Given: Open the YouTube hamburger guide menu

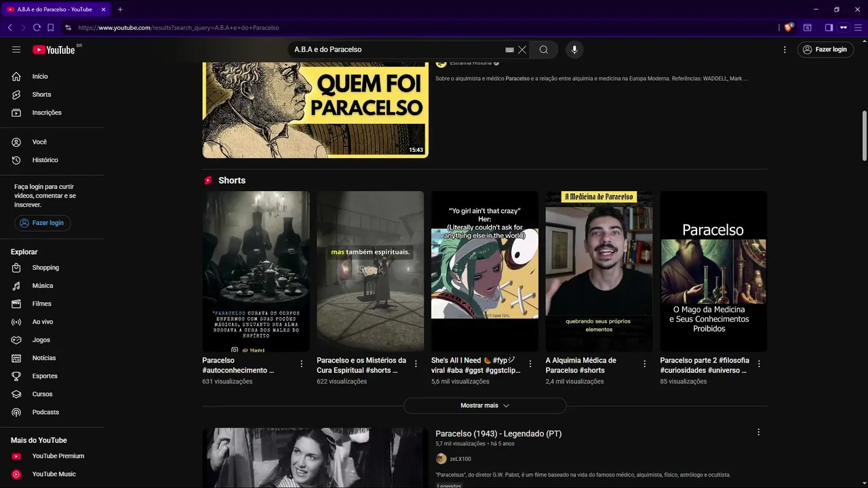Looking at the screenshot, I should click(x=16, y=49).
